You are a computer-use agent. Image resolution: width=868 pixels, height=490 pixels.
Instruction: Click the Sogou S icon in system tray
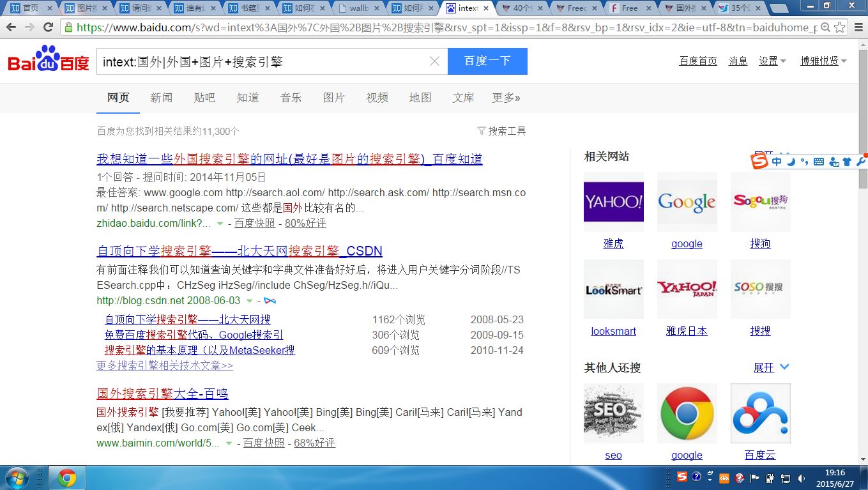click(682, 477)
